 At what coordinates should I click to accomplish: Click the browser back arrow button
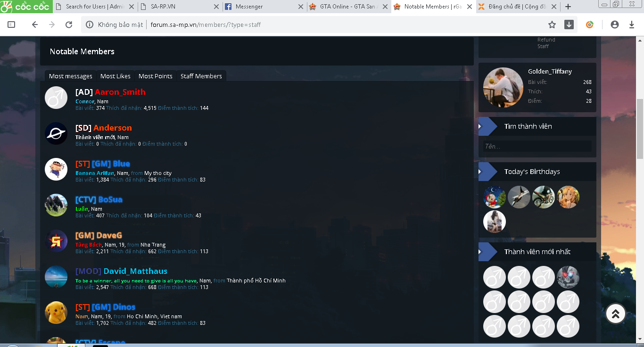[x=34, y=25]
